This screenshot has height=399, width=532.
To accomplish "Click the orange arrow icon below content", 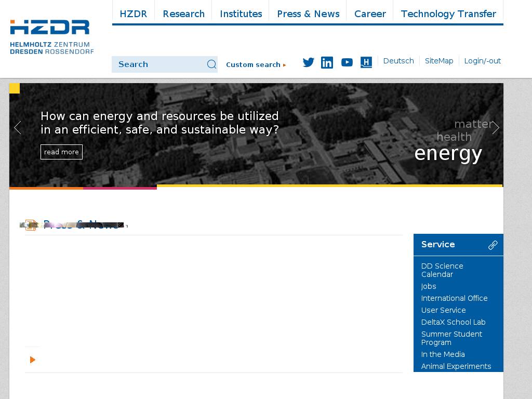I will (33, 360).
